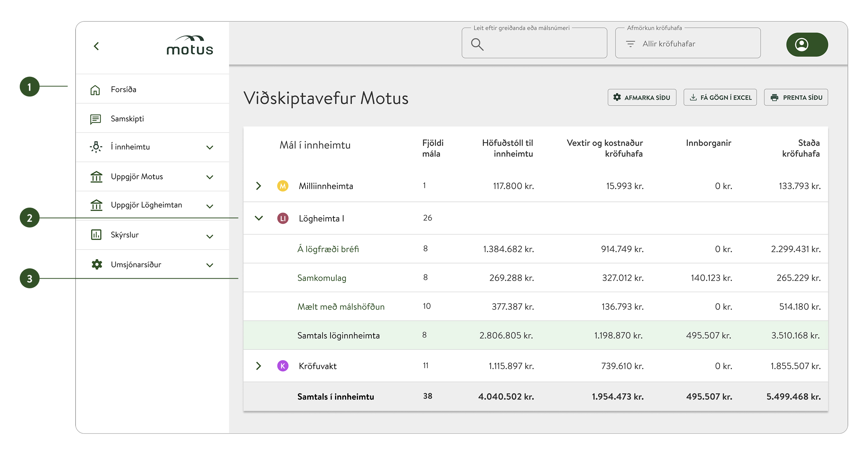Screen dimensions: 868x455
Task: Open the Umsjónarsíður gear icon
Action: pyautogui.click(x=96, y=264)
